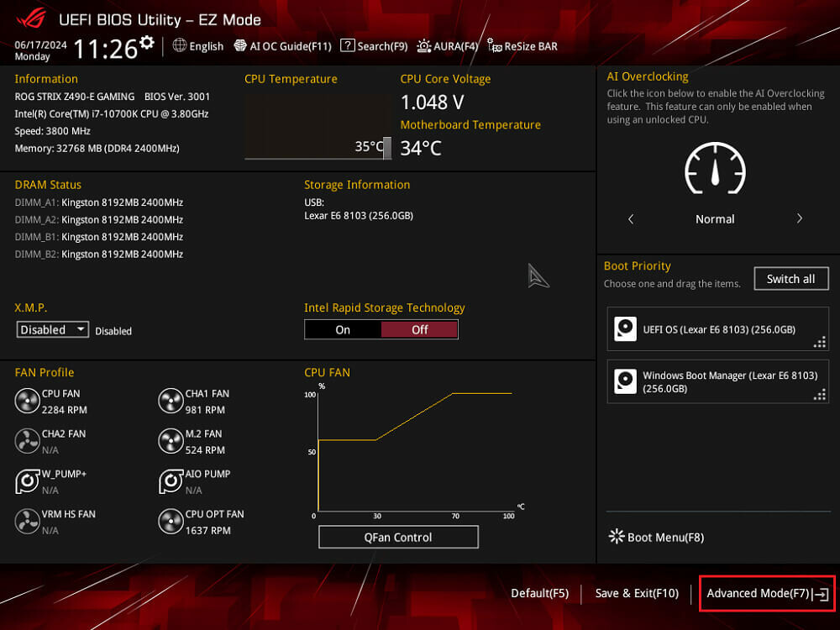Open date and time settings gear
This screenshot has width=840, height=630.
click(147, 42)
